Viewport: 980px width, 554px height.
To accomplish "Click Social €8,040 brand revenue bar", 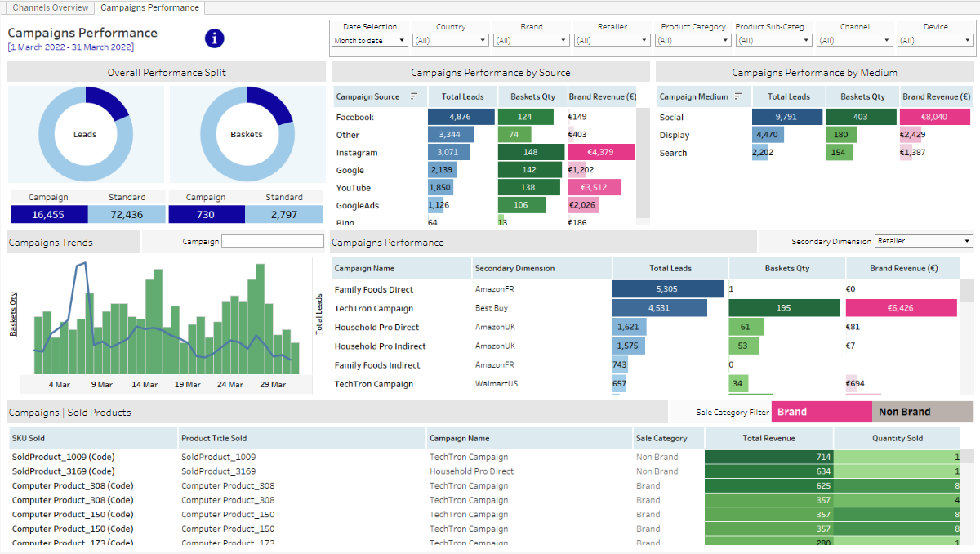I will (935, 117).
